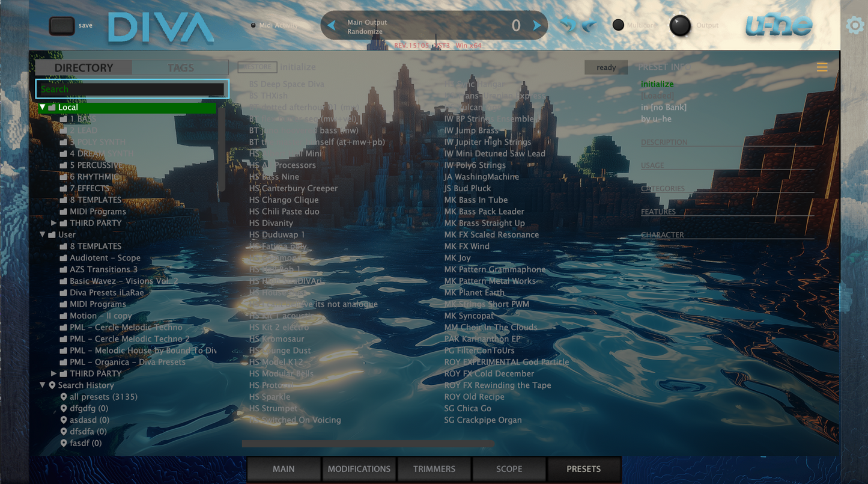Collapse the User folder tree

(x=43, y=234)
